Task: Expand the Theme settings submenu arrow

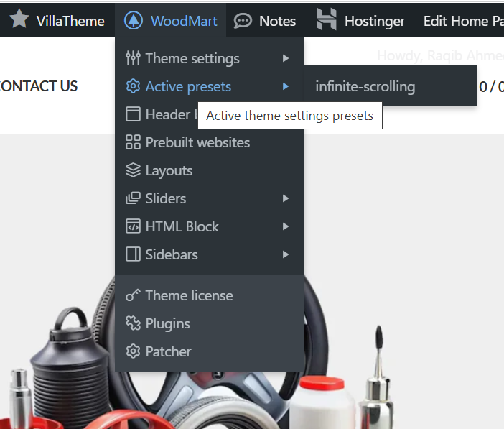Action: [286, 58]
